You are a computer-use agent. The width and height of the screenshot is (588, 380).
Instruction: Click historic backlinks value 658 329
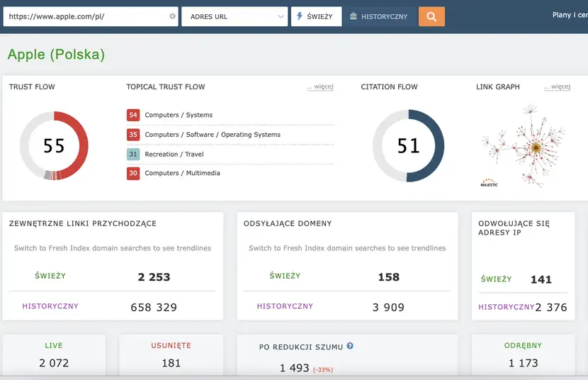[x=154, y=307]
